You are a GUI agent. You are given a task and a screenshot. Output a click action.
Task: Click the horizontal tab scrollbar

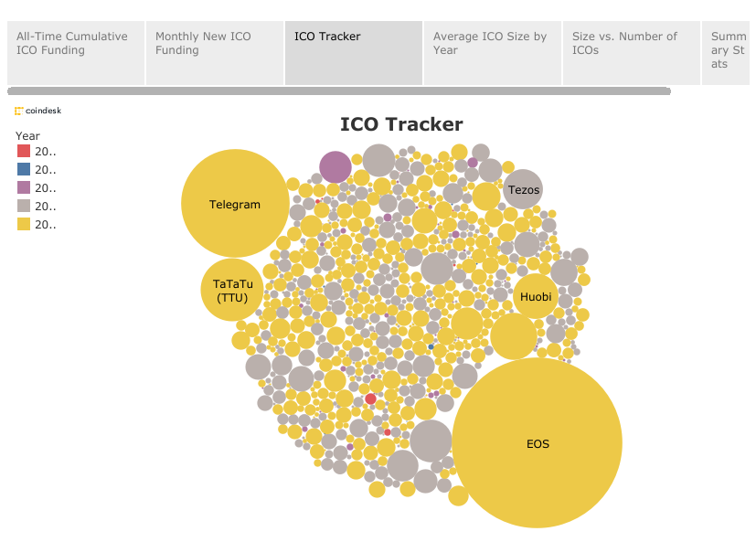339,91
